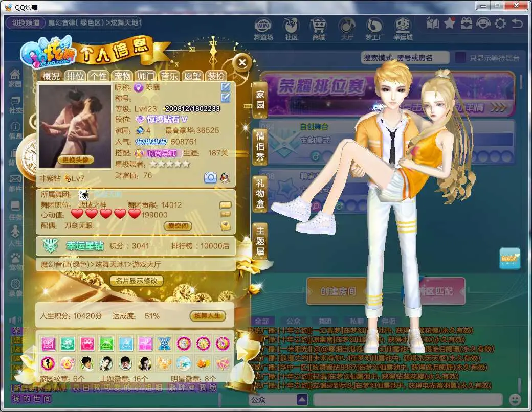Open the 社区 community icon

coord(292,29)
